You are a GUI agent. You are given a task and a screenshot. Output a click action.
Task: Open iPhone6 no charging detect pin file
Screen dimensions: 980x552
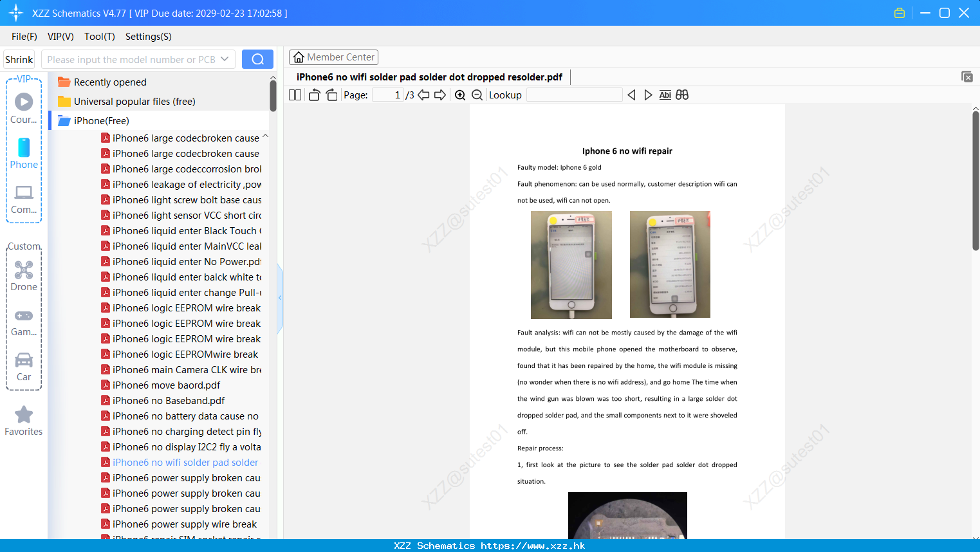(x=181, y=432)
